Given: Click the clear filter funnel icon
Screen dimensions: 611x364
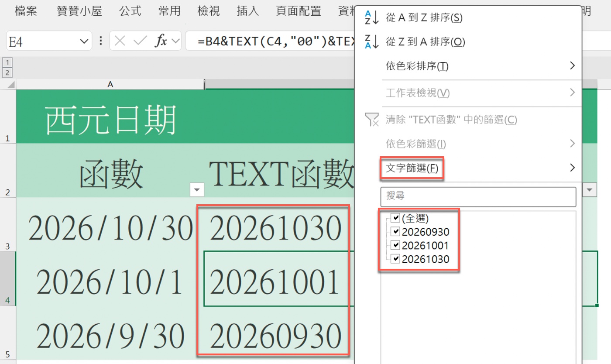Looking at the screenshot, I should click(x=372, y=120).
